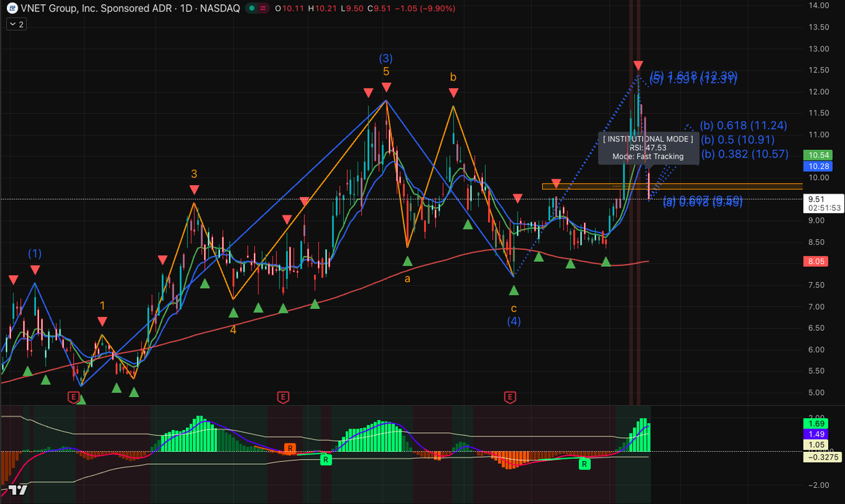Click the green triangle above wave a label
845x504 pixels.
407,261
